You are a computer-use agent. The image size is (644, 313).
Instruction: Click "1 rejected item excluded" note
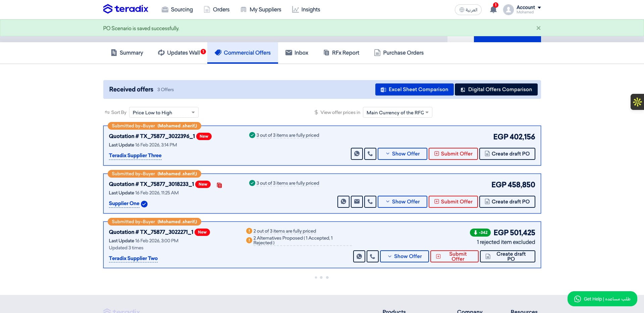pos(506,242)
